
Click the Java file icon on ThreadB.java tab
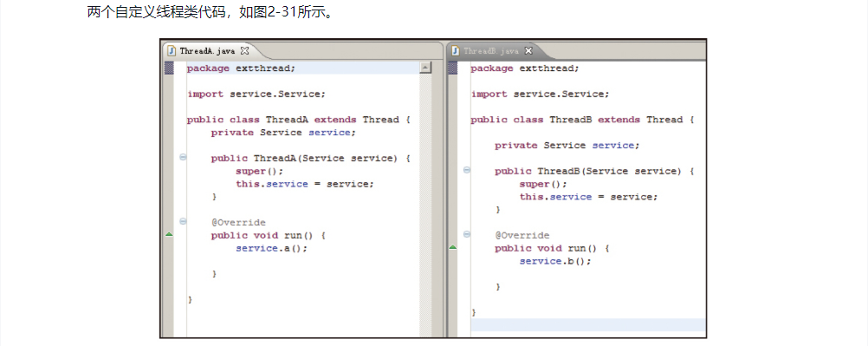(x=456, y=50)
